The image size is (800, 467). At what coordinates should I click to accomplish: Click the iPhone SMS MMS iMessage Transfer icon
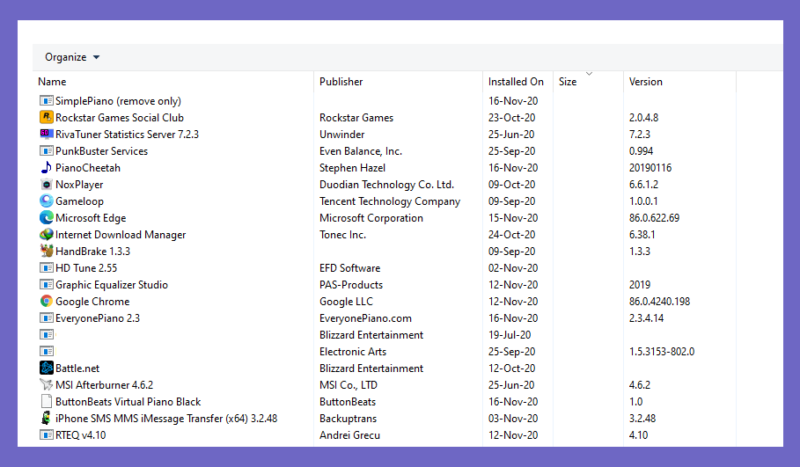pyautogui.click(x=46, y=418)
